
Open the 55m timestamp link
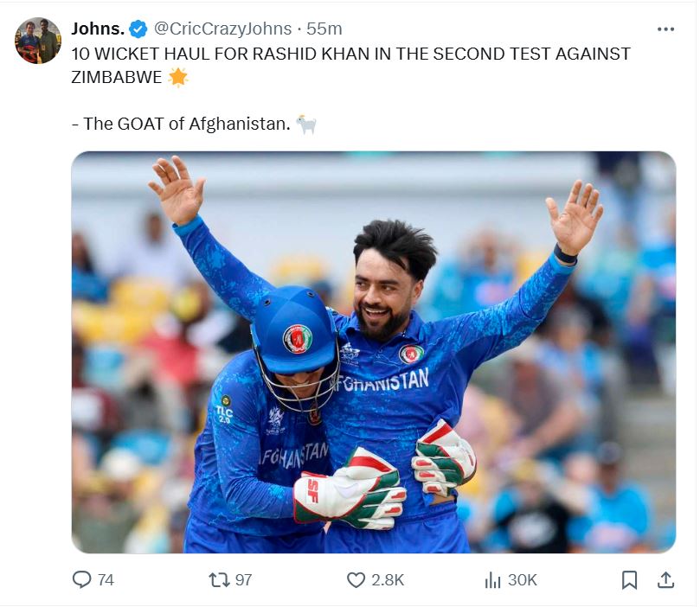(324, 29)
